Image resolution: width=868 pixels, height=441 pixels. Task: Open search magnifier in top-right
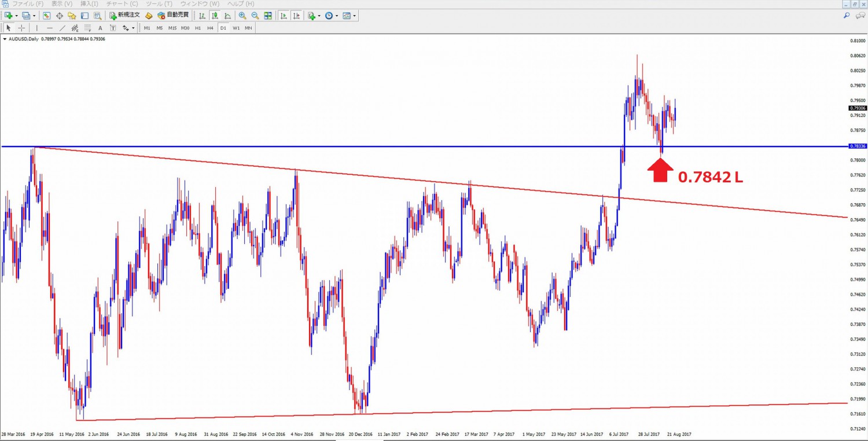pyautogui.click(x=847, y=16)
